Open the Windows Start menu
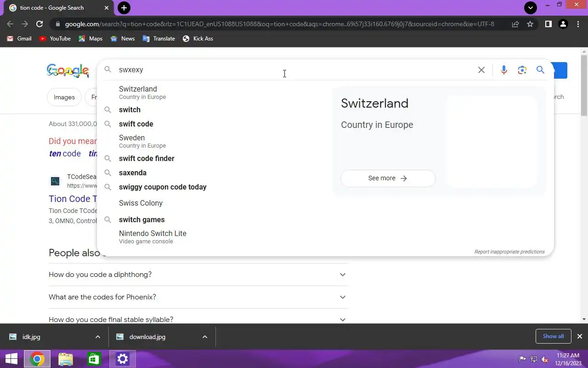The image size is (588, 368). pyautogui.click(x=11, y=359)
